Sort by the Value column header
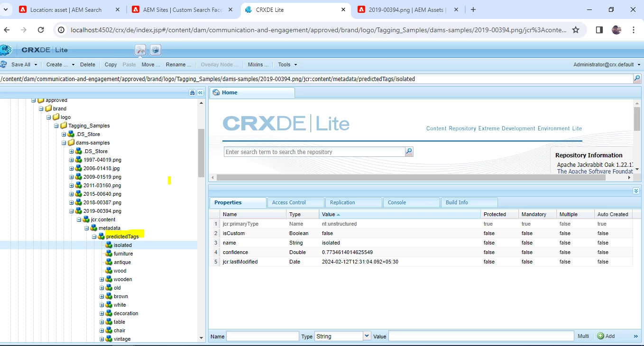This screenshot has width=644, height=346. point(399,214)
